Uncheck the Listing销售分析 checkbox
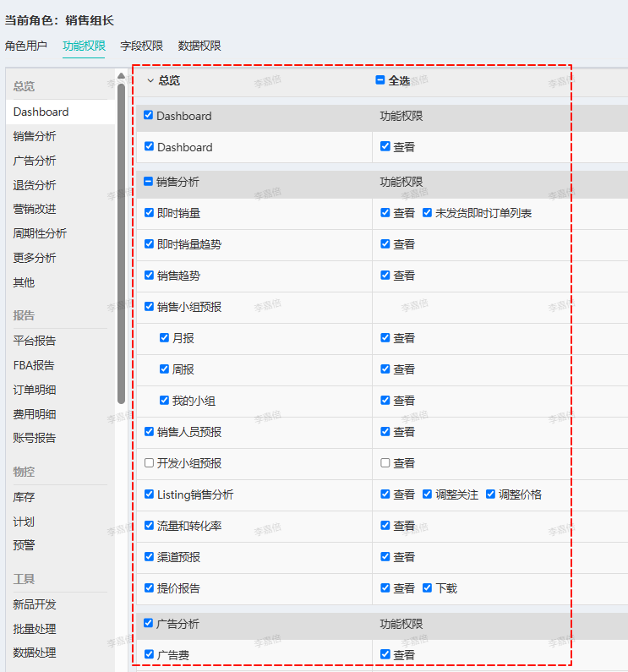The height and width of the screenshot is (672, 628). coord(149,494)
